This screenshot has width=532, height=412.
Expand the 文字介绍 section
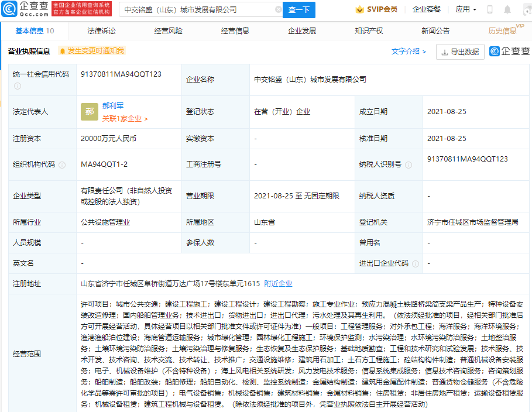pyautogui.click(x=409, y=51)
